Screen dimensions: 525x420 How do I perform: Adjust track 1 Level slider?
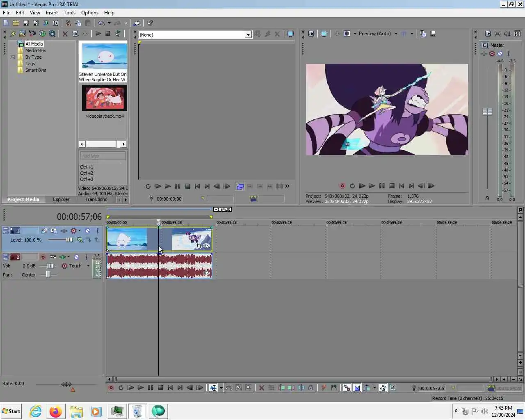[x=69, y=240]
